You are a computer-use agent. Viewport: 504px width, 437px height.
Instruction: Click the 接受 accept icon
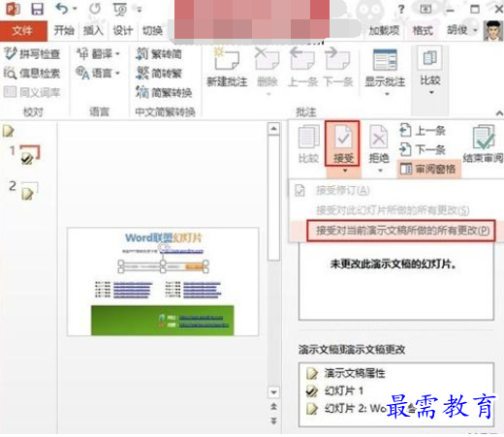343,143
